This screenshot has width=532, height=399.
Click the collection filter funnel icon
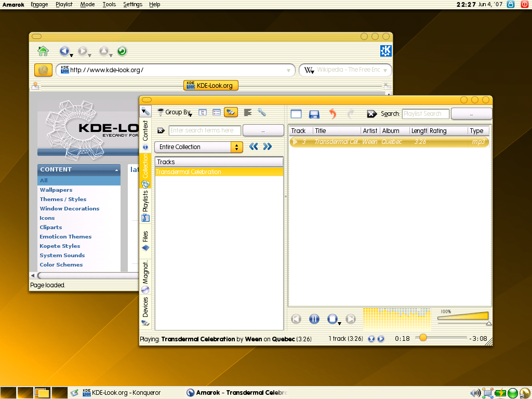161,112
